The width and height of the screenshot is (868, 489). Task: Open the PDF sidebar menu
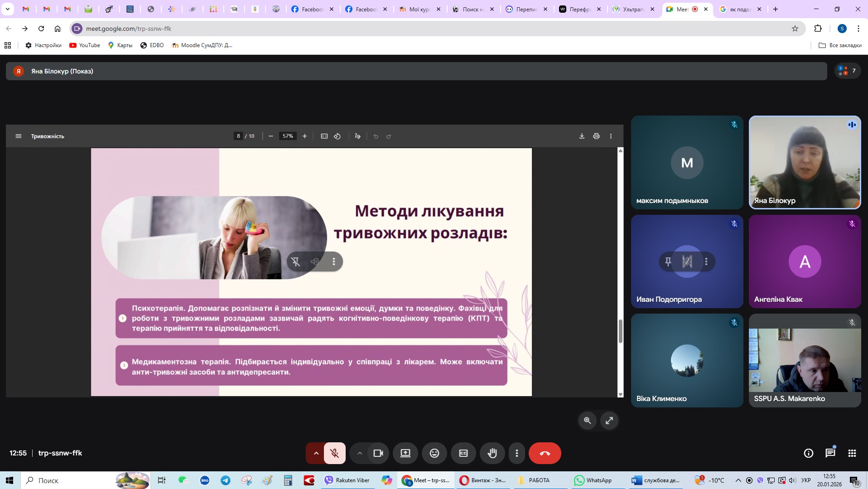click(18, 136)
